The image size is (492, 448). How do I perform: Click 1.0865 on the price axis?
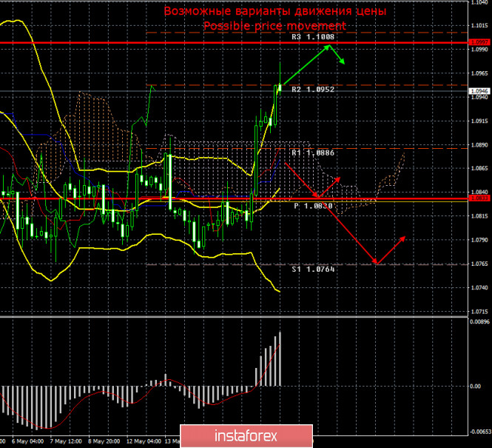pyautogui.click(x=479, y=169)
